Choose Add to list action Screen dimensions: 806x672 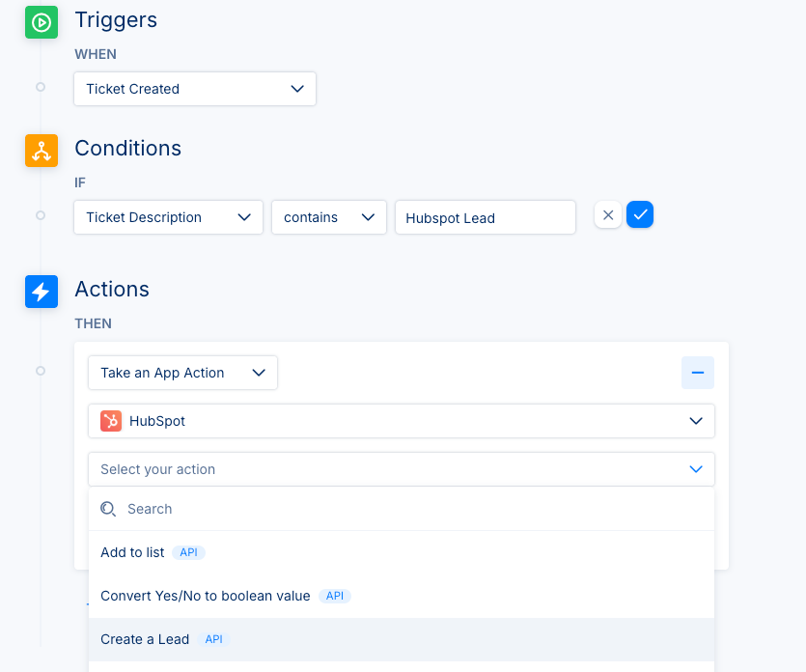tap(402, 552)
